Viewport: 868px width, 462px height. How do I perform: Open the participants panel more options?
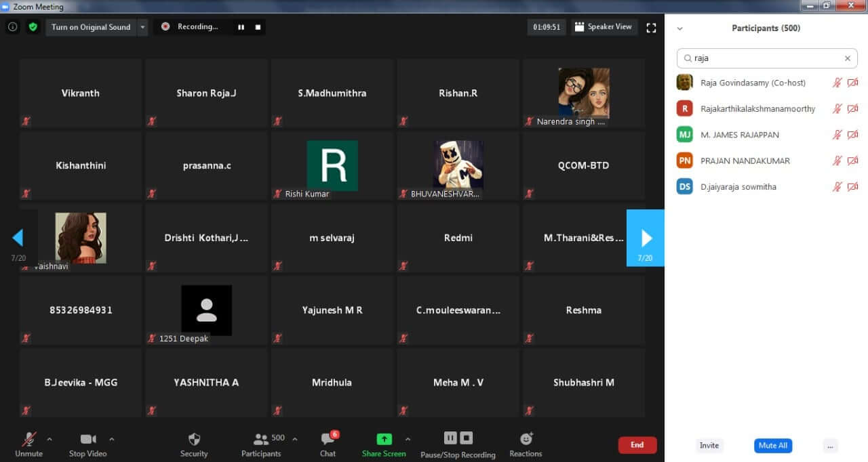[x=831, y=446]
